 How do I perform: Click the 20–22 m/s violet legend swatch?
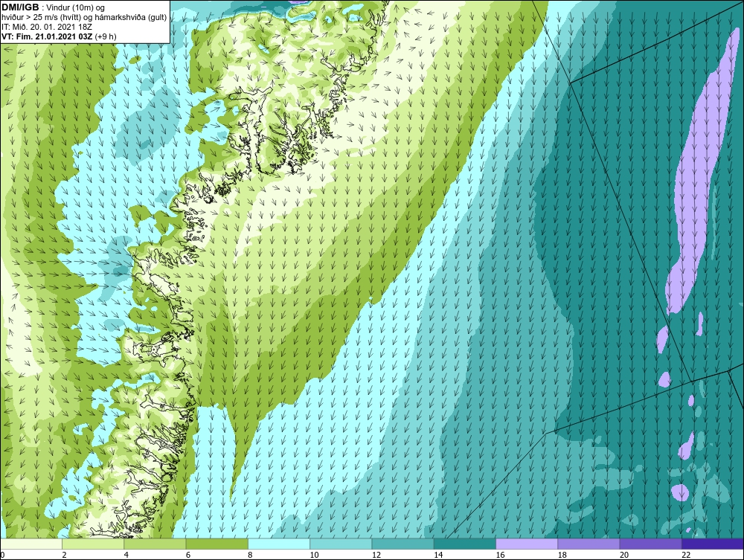tap(650, 544)
